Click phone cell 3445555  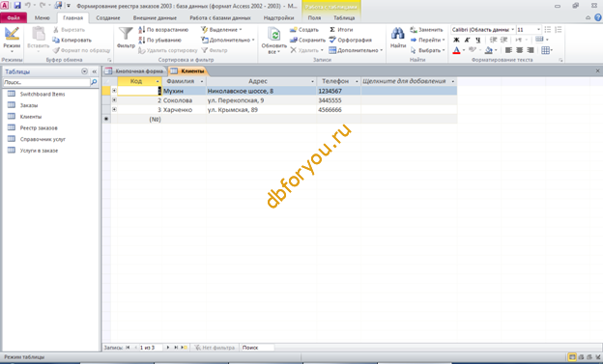click(x=338, y=100)
